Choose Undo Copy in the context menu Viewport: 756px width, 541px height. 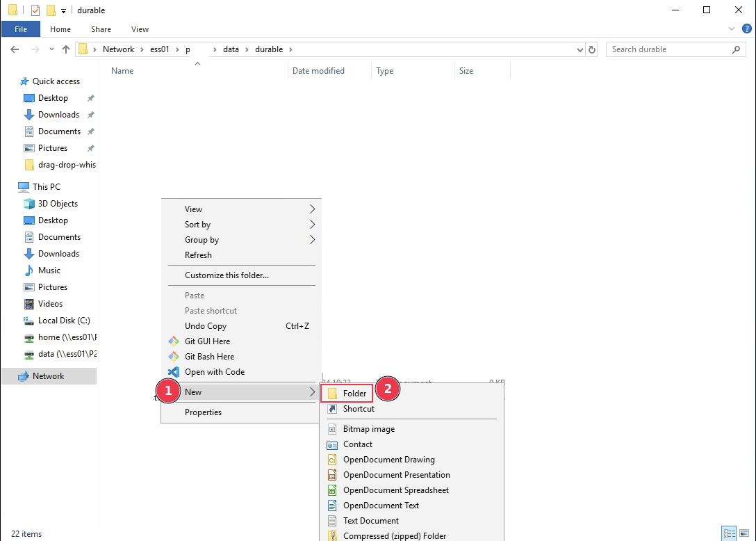click(242, 326)
